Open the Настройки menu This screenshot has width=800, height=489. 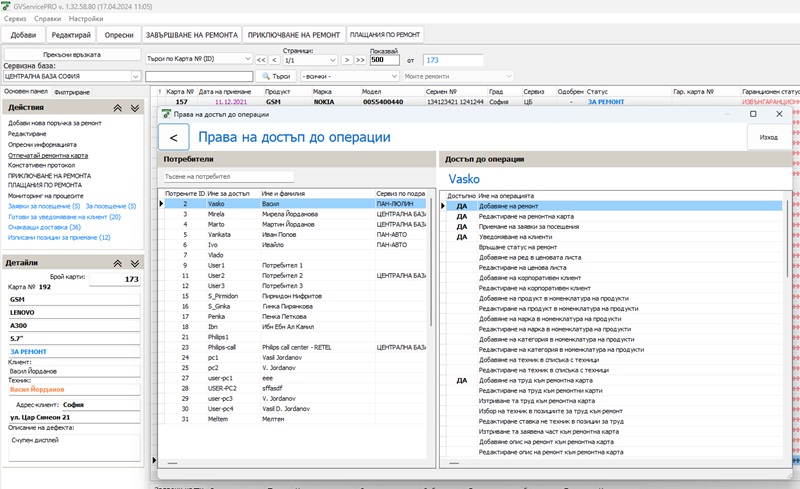tap(86, 18)
